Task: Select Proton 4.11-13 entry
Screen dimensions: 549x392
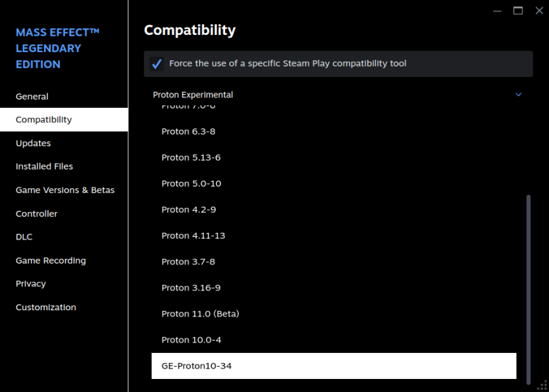Action: (x=334, y=235)
